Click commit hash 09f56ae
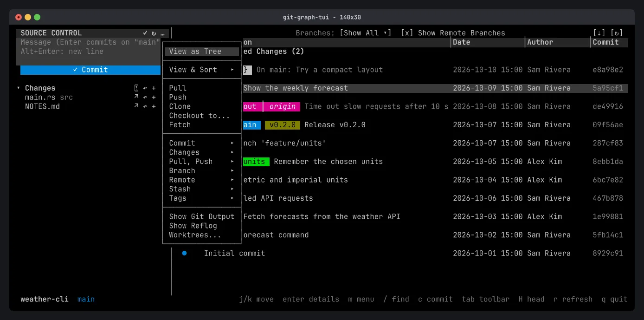The height and width of the screenshot is (320, 644). point(608,125)
